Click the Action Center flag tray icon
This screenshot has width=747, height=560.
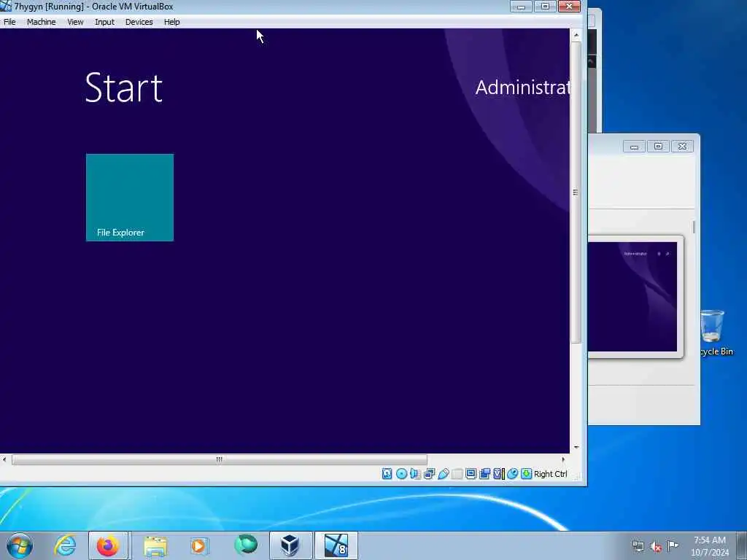[x=673, y=545]
